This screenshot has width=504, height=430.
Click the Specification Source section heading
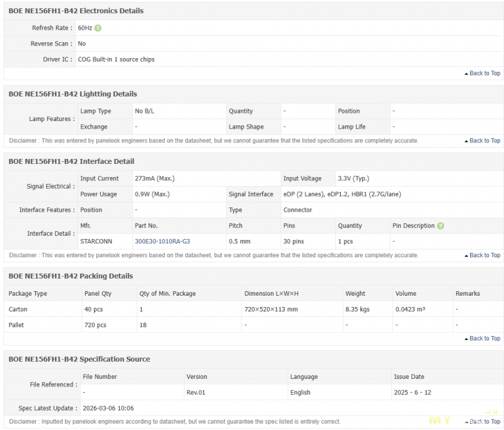click(79, 359)
